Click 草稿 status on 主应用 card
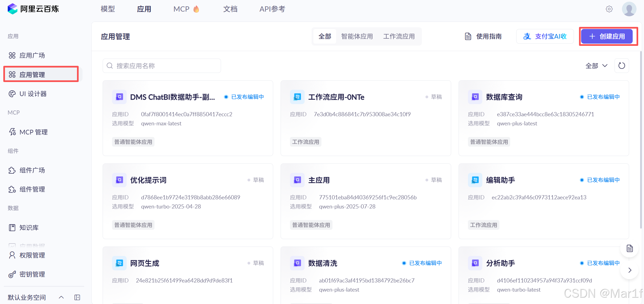 click(x=434, y=180)
